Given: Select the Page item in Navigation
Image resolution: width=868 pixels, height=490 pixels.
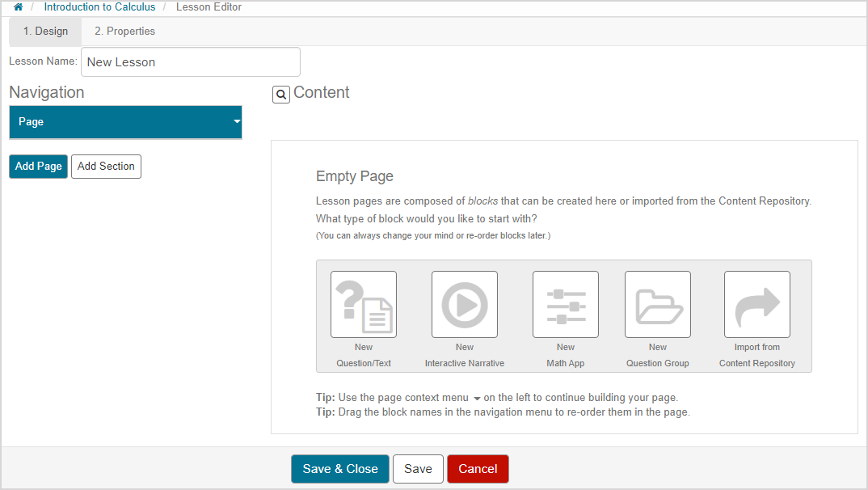Looking at the screenshot, I should click(x=113, y=122).
